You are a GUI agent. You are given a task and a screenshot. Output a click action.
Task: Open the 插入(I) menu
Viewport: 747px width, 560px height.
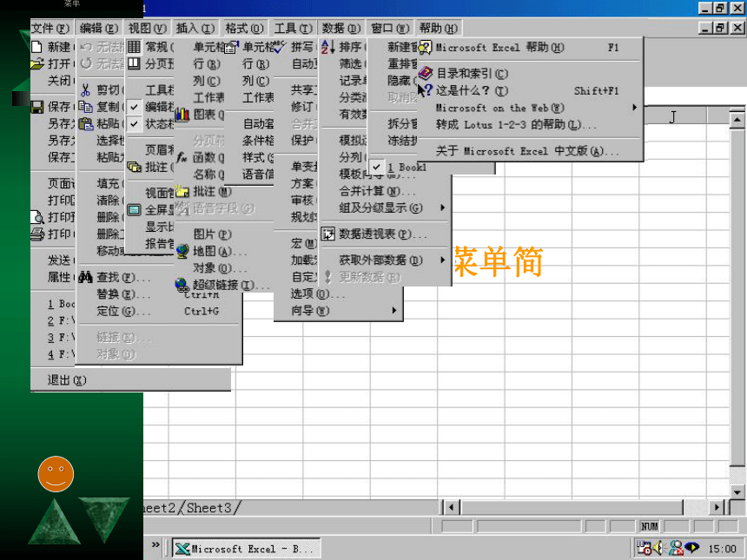pyautogui.click(x=195, y=29)
